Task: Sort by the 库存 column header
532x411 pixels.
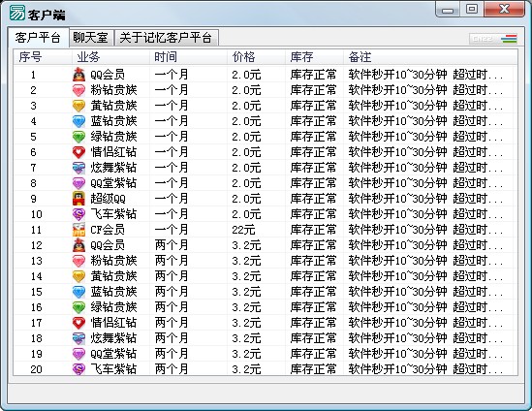Action: pyautogui.click(x=314, y=57)
